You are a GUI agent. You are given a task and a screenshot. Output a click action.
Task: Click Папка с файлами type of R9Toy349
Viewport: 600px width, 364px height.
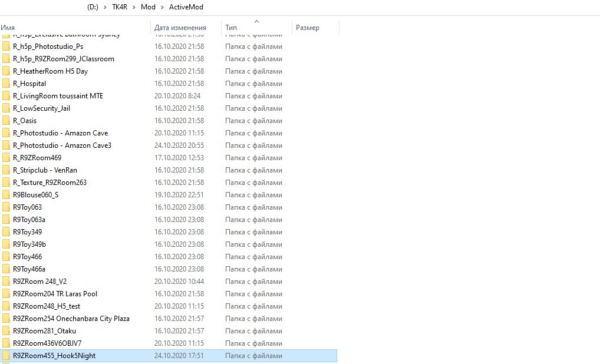point(253,232)
